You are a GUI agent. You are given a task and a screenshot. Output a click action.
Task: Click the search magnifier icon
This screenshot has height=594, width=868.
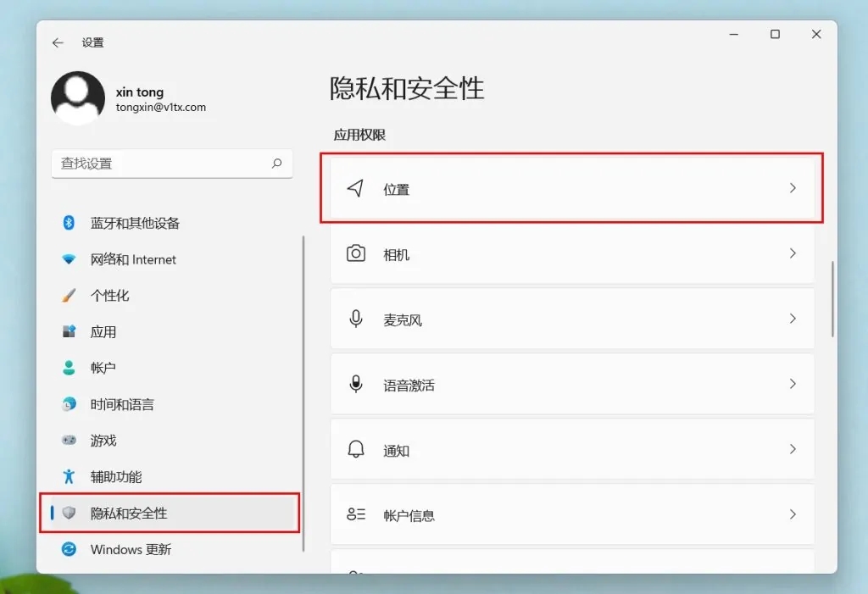click(x=276, y=164)
